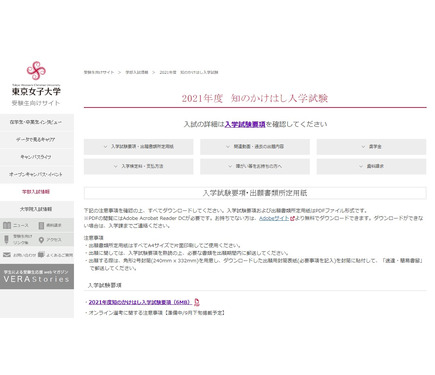The width and height of the screenshot is (435, 375).
Task: Follow the 入学試験要項 link in the heading sentence
Action: pos(245,124)
